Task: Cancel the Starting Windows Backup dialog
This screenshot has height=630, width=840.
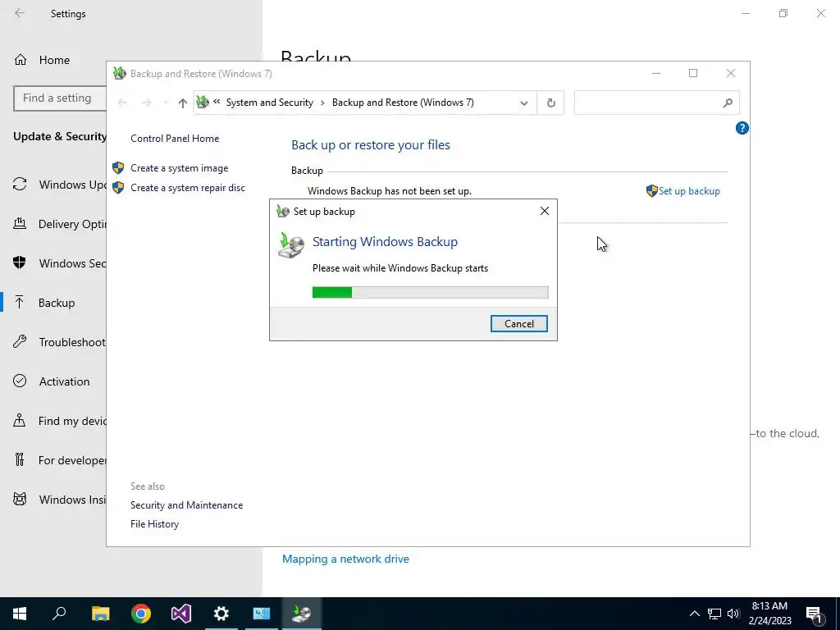Action: coord(518,323)
